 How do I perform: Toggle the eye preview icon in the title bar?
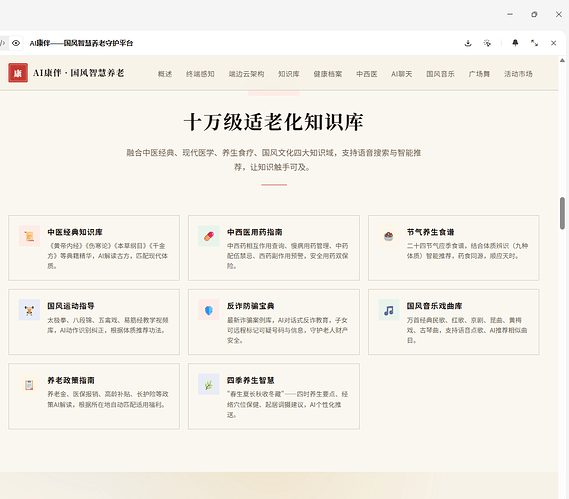coord(16,43)
